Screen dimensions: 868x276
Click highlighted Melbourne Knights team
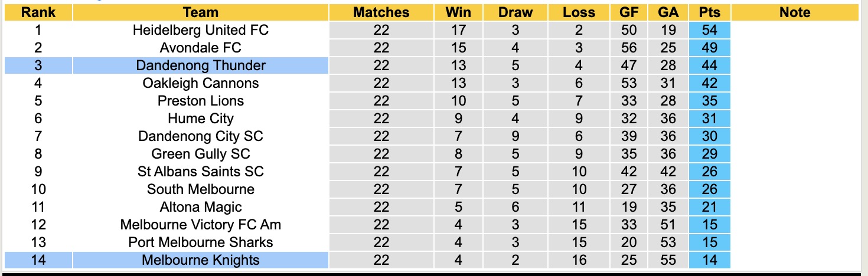tap(201, 260)
